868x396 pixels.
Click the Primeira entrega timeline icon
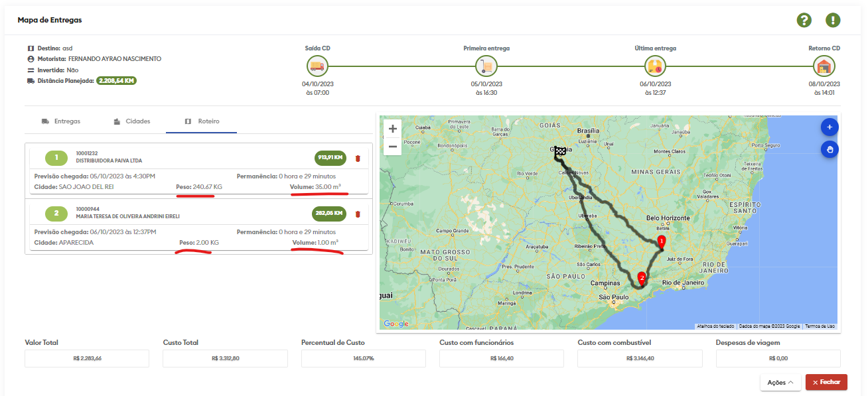(486, 66)
